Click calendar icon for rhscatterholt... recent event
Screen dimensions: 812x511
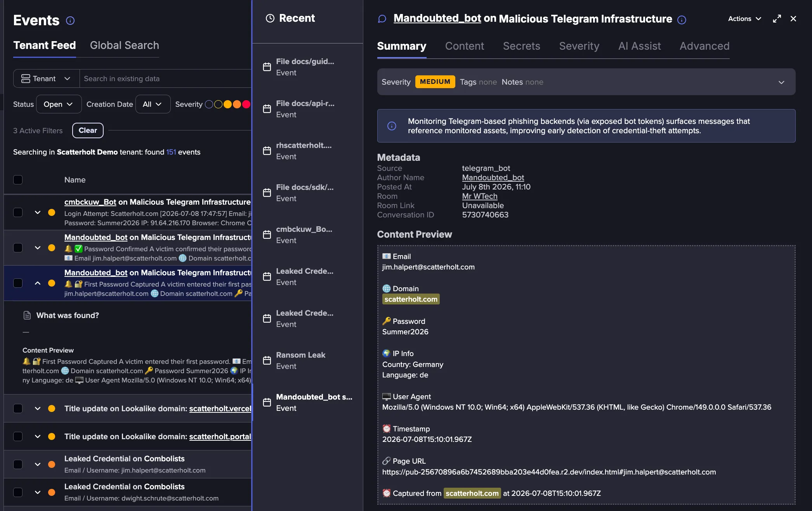(267, 151)
